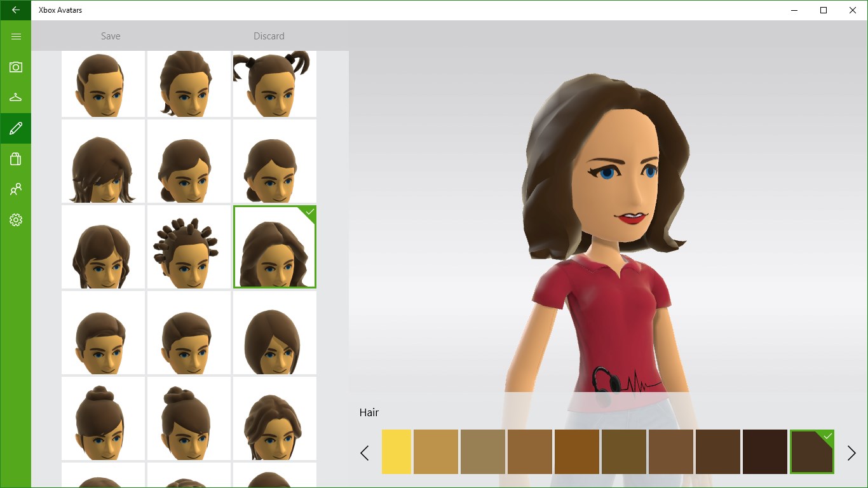
Task: Expand more colors using the right arrow
Action: 851,452
